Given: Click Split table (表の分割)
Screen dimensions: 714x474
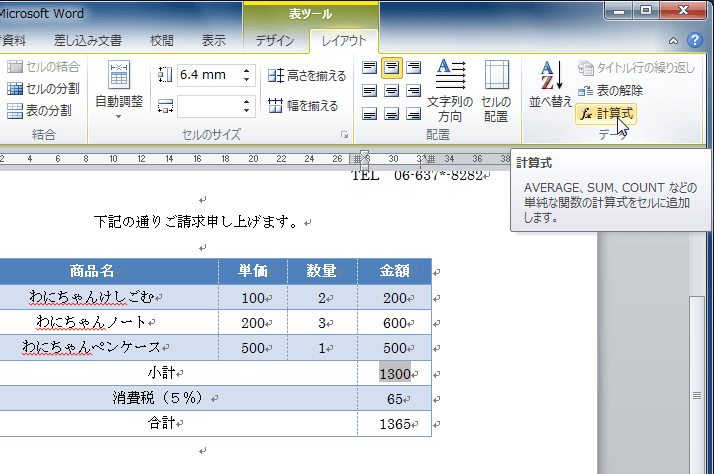Looking at the screenshot, I should pyautogui.click(x=40, y=110).
